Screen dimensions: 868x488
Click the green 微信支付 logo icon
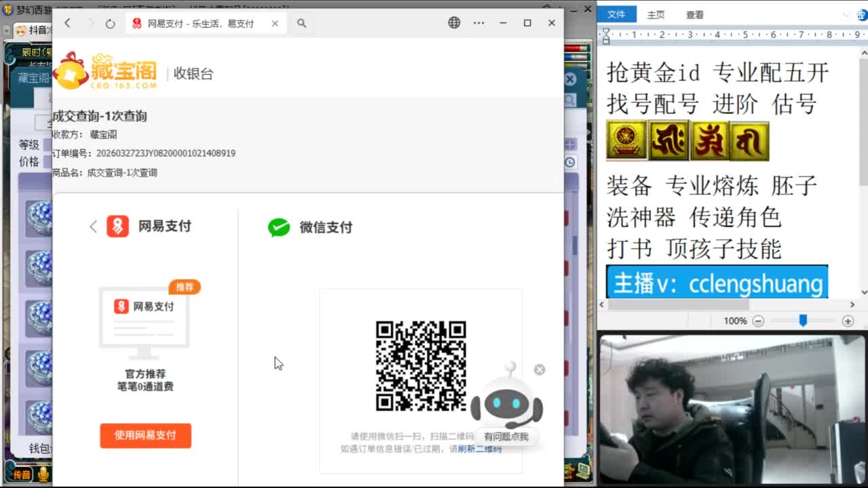[279, 227]
